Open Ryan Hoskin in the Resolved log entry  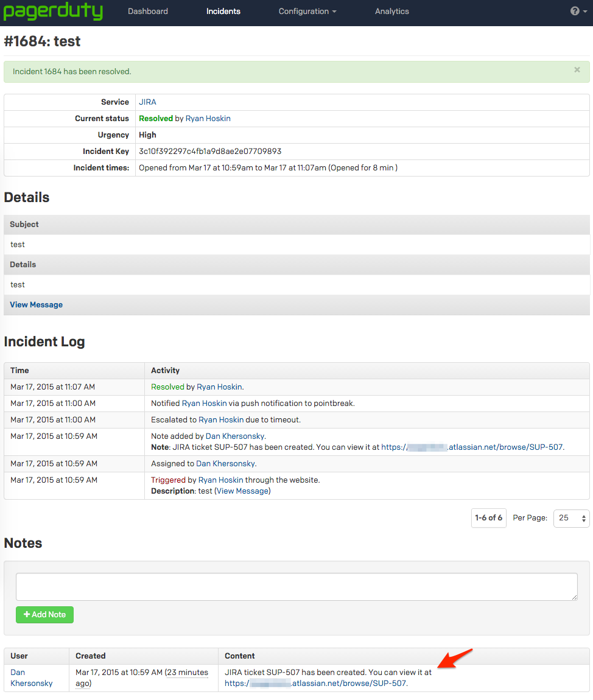[x=219, y=387]
